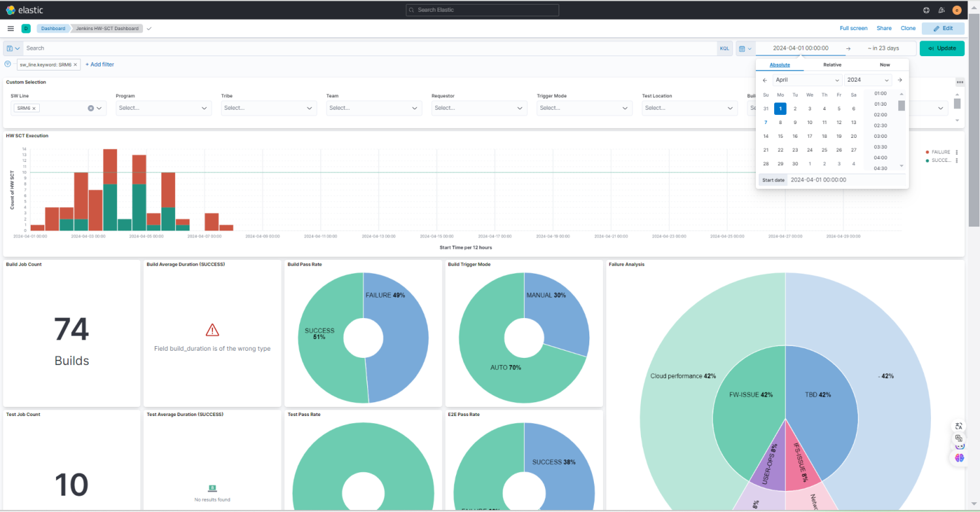Viewport: 980px width, 512px height.
Task: Select the 03:30 time option
Action: pos(880,147)
